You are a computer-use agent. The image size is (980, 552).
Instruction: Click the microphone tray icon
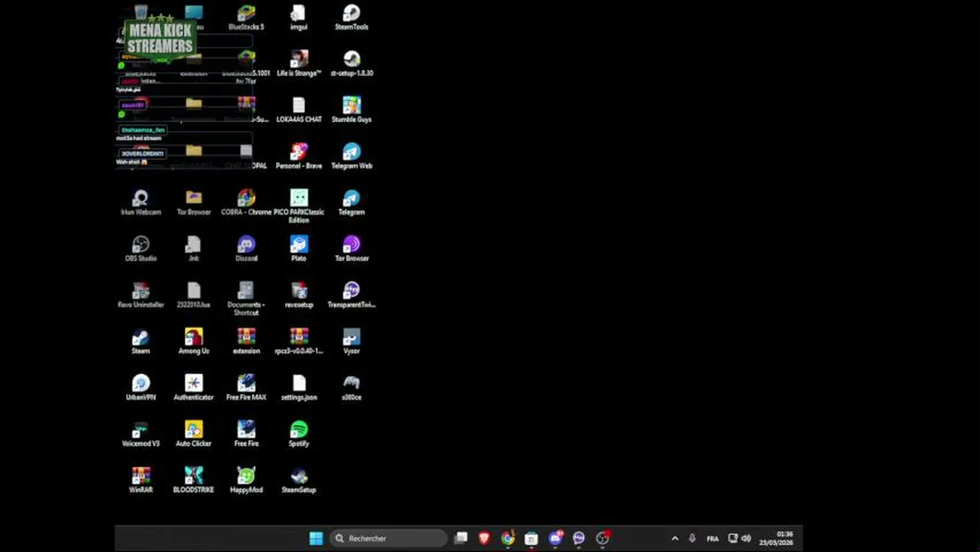click(692, 538)
